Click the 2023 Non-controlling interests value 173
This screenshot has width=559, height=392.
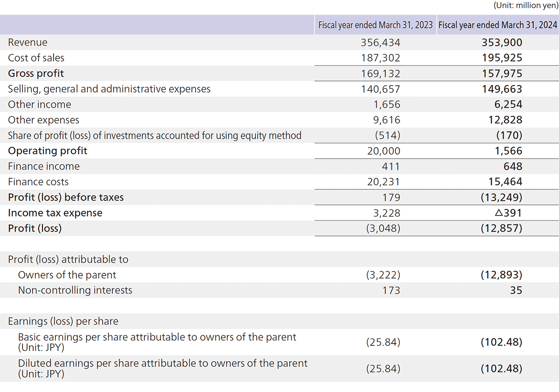tap(391, 291)
